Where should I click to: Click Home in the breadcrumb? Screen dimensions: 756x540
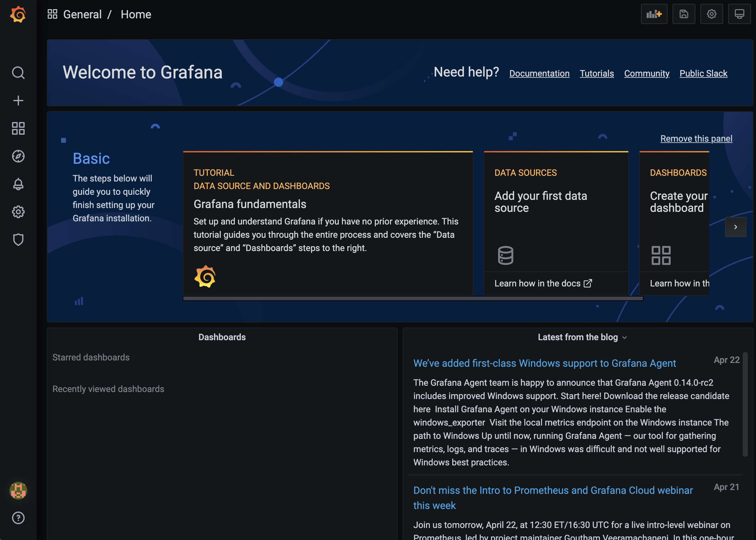(x=136, y=14)
